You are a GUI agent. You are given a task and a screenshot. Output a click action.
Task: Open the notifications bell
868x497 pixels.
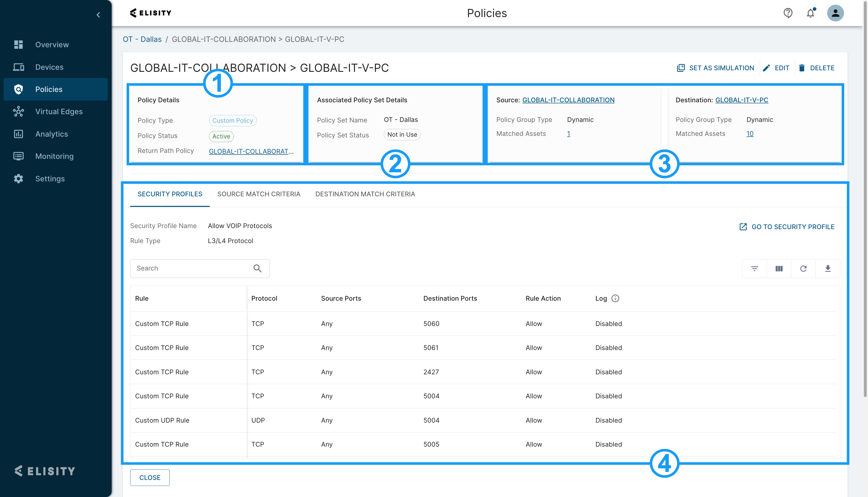(810, 13)
